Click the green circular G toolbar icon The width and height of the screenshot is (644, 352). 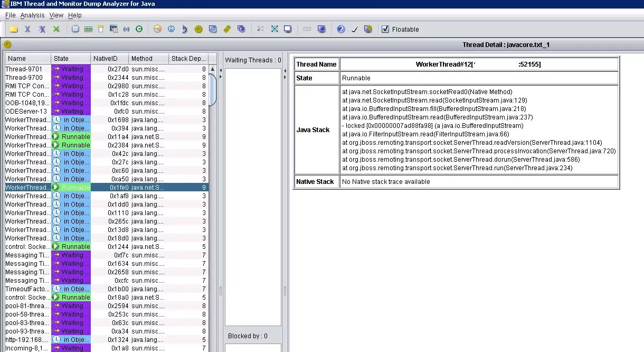coord(139,29)
